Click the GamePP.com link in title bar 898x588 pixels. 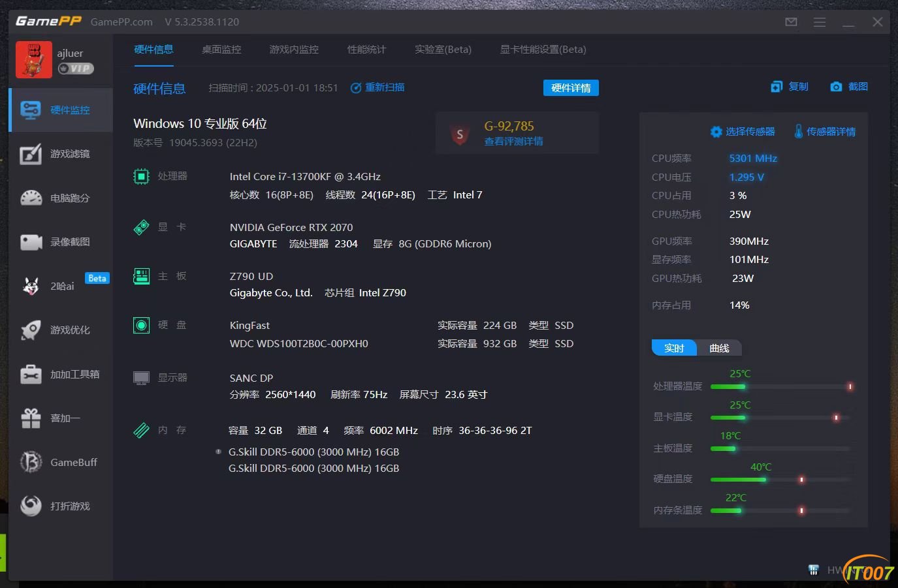121,22
